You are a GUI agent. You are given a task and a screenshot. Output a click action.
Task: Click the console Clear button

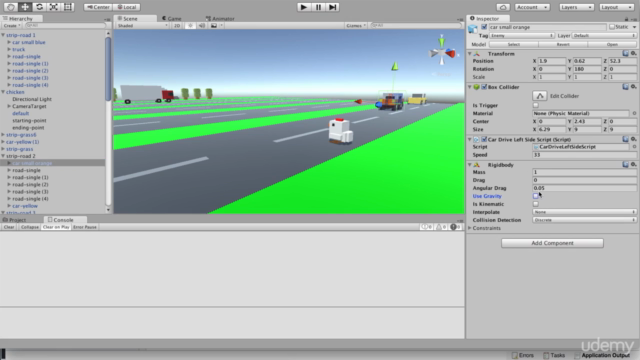tap(9, 227)
